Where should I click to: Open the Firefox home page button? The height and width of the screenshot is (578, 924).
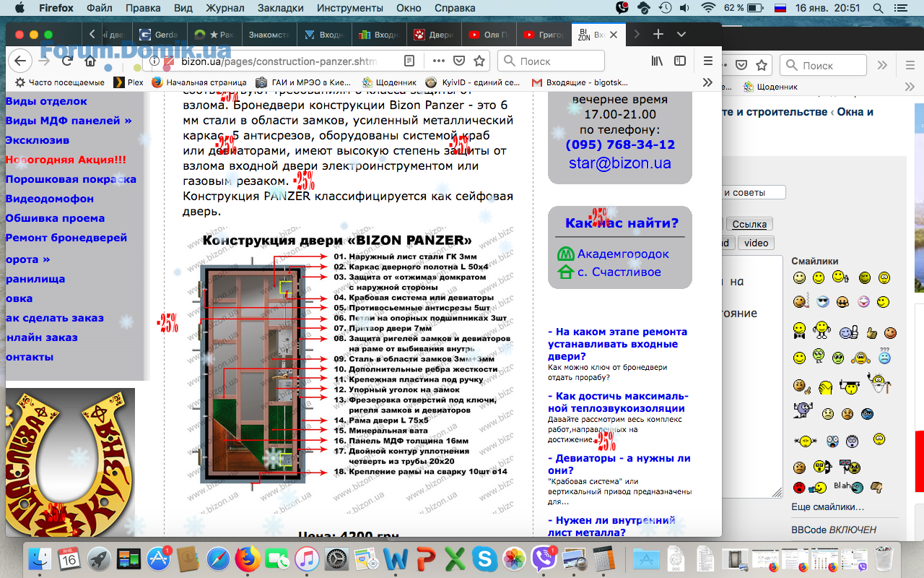[90, 61]
